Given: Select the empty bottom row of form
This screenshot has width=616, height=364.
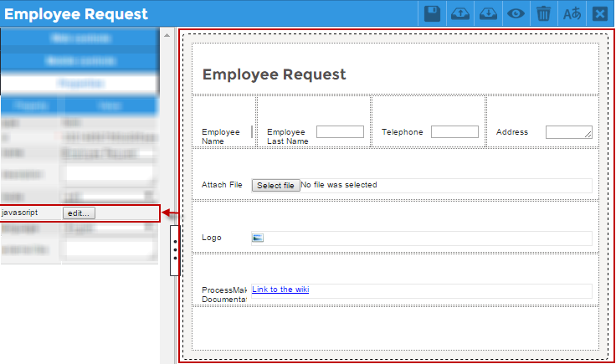Looking at the screenshot, I should coord(395,327).
